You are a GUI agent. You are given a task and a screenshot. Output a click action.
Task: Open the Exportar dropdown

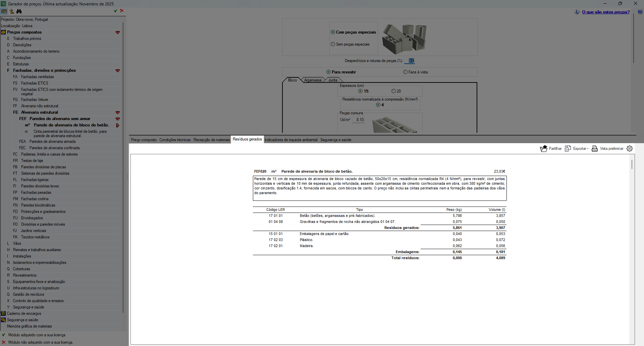(581, 149)
